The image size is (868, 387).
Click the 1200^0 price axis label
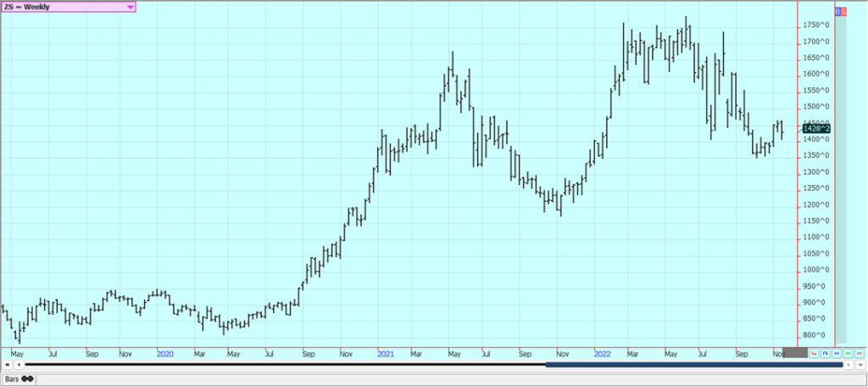(x=816, y=205)
